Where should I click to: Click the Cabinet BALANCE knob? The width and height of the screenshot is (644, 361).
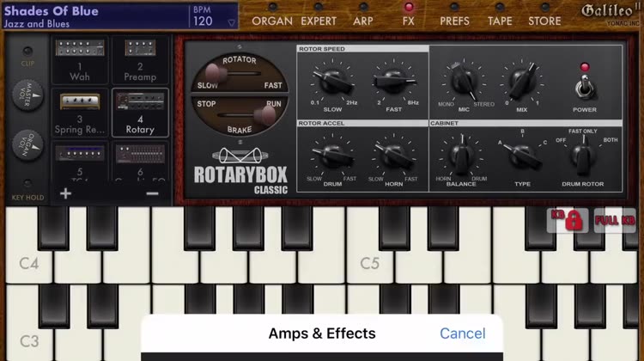coord(461,156)
